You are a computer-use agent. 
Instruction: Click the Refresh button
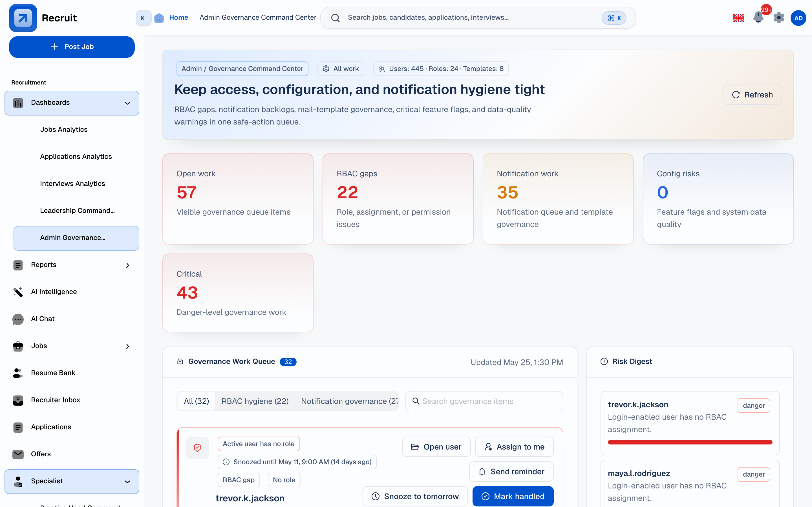click(752, 95)
